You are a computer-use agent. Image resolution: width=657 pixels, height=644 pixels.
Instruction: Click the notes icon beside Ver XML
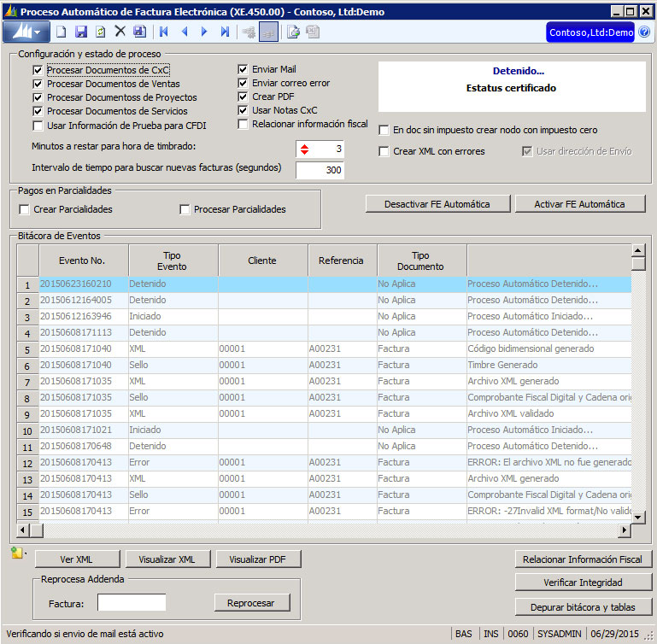pyautogui.click(x=16, y=553)
